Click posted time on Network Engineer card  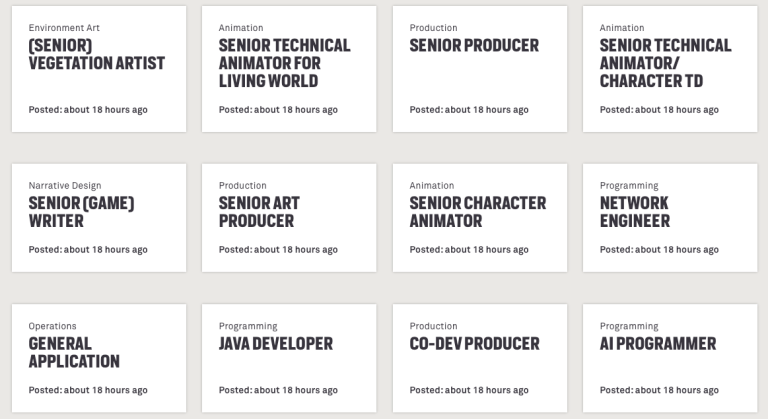[x=659, y=250]
